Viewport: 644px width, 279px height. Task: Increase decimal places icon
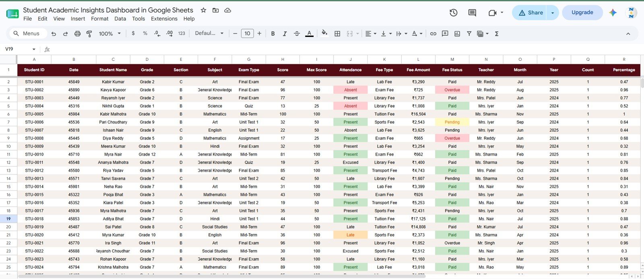tap(169, 33)
